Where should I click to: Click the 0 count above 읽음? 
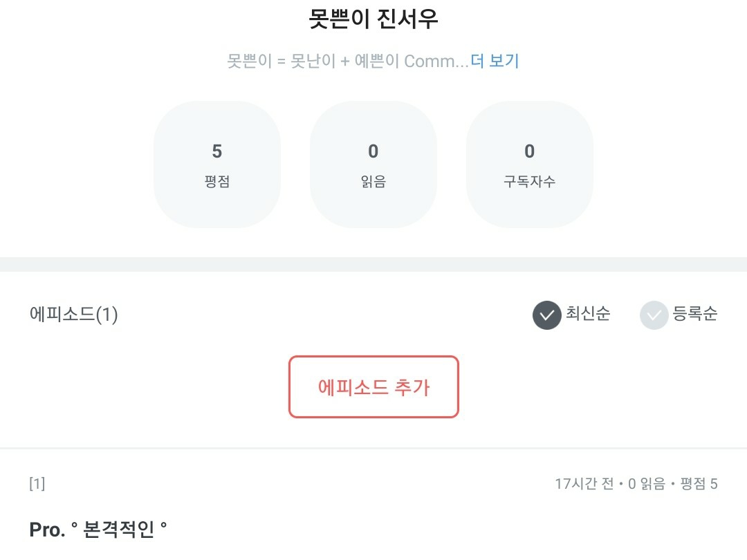pos(373,151)
